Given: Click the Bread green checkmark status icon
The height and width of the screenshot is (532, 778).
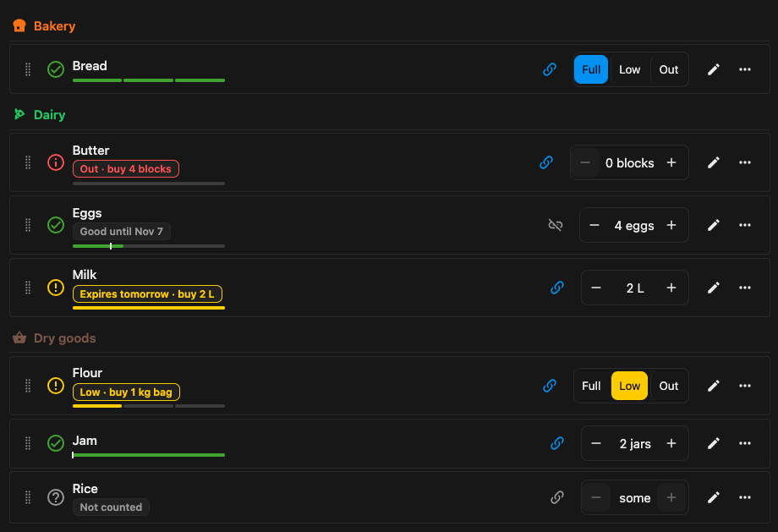Looking at the screenshot, I should [x=56, y=69].
